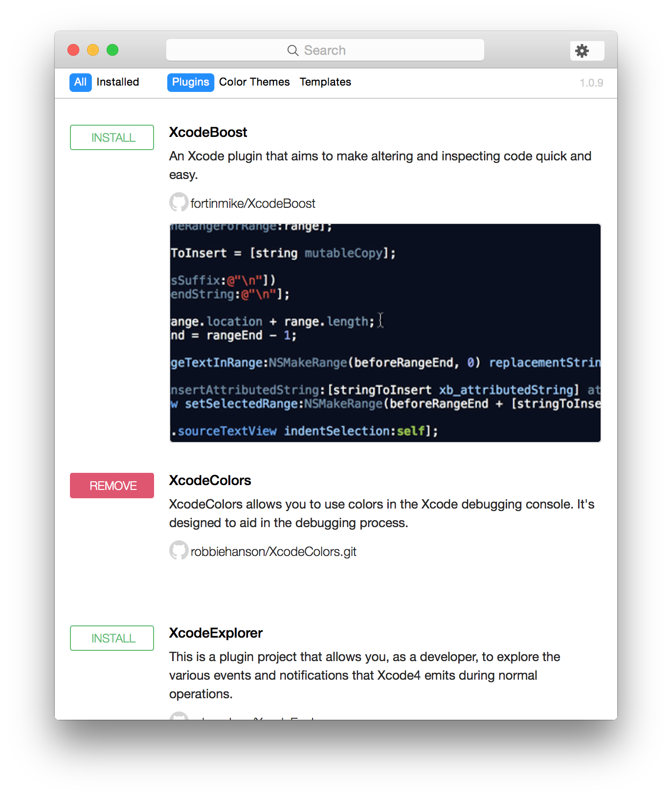
Task: Select the Plugins category tab
Action: tap(190, 82)
